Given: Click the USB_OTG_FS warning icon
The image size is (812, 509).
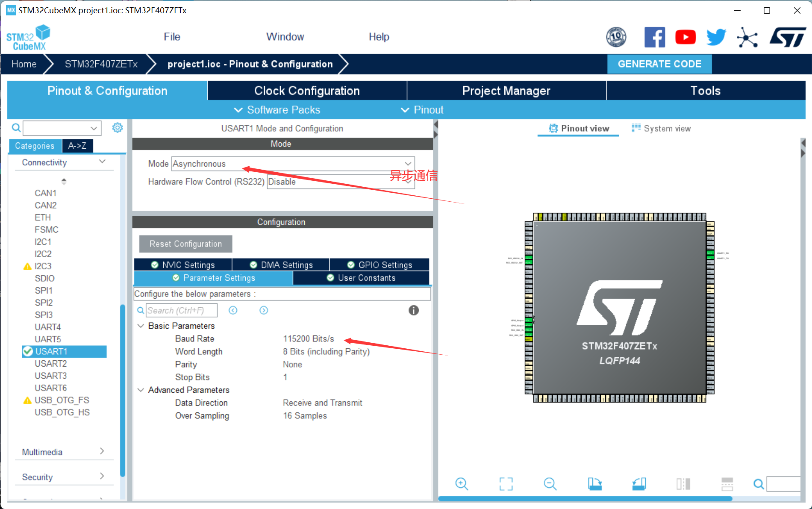Looking at the screenshot, I should 27,400.
